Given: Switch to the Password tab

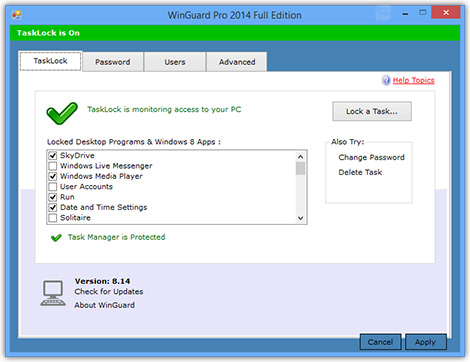Looking at the screenshot, I should click(x=113, y=62).
